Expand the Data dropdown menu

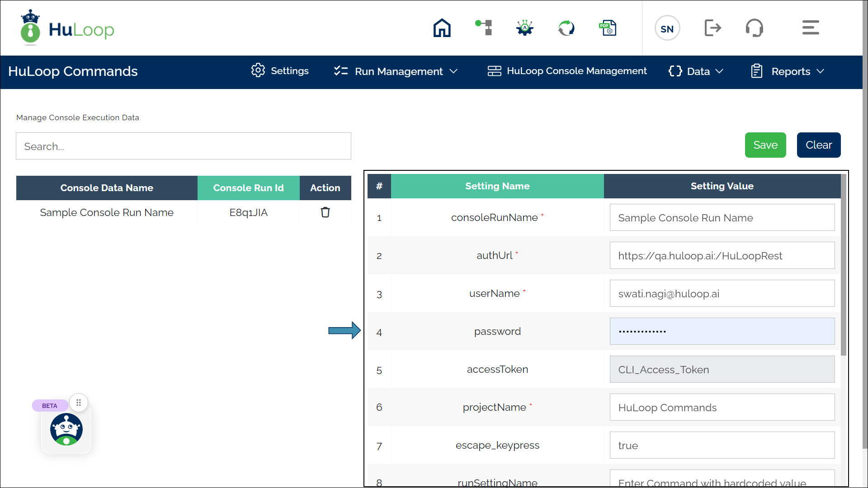(x=696, y=71)
